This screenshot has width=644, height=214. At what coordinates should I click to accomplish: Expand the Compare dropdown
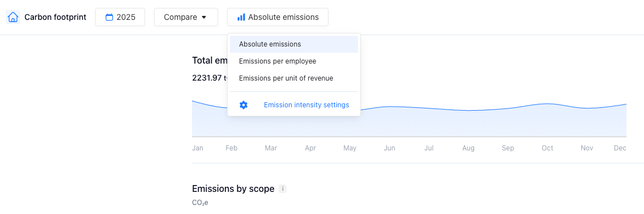coord(186,17)
